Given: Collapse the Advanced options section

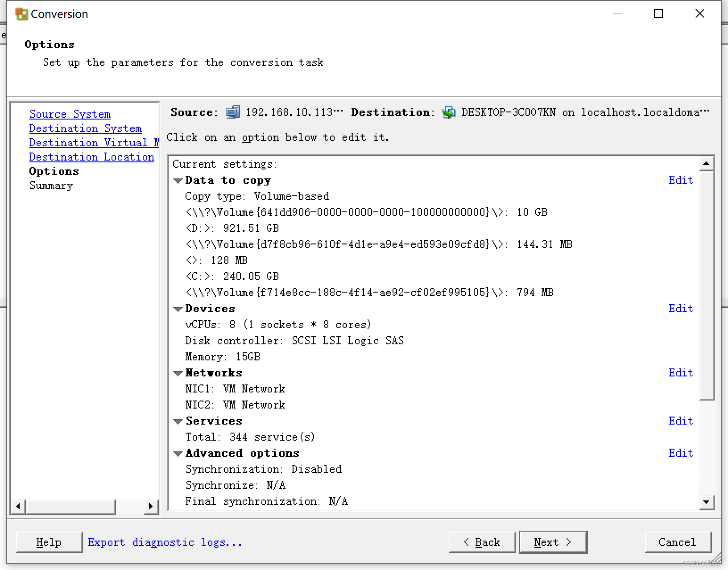Looking at the screenshot, I should click(178, 454).
